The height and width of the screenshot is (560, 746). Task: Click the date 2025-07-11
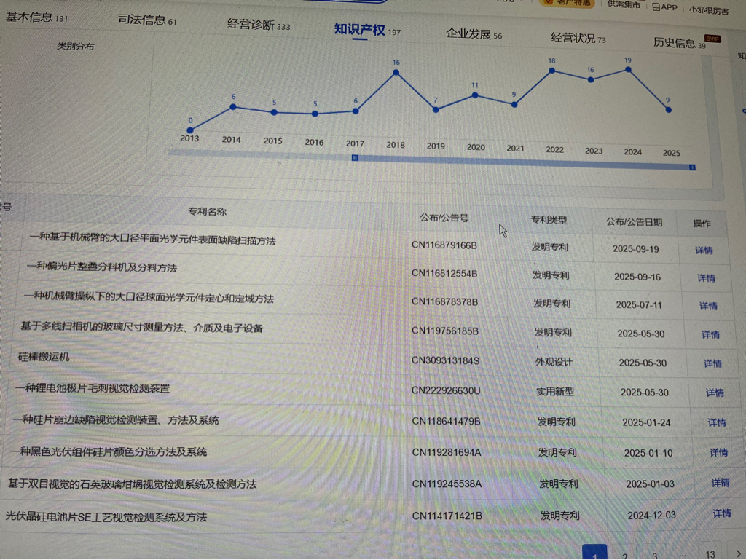point(639,304)
